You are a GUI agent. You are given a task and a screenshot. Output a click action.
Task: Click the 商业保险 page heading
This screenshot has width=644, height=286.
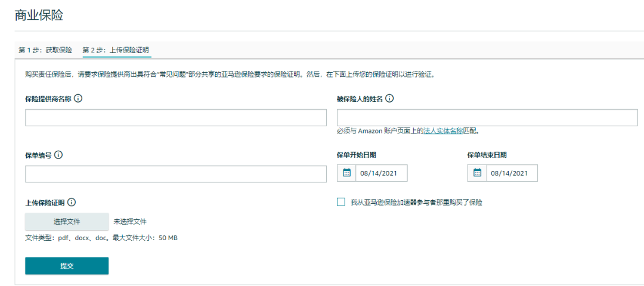click(x=39, y=16)
